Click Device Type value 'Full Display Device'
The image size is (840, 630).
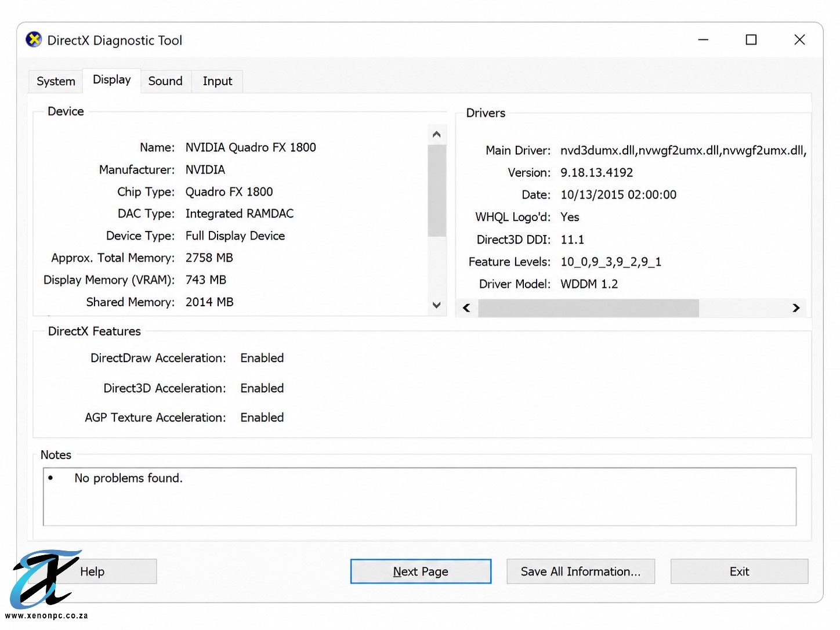(x=235, y=236)
